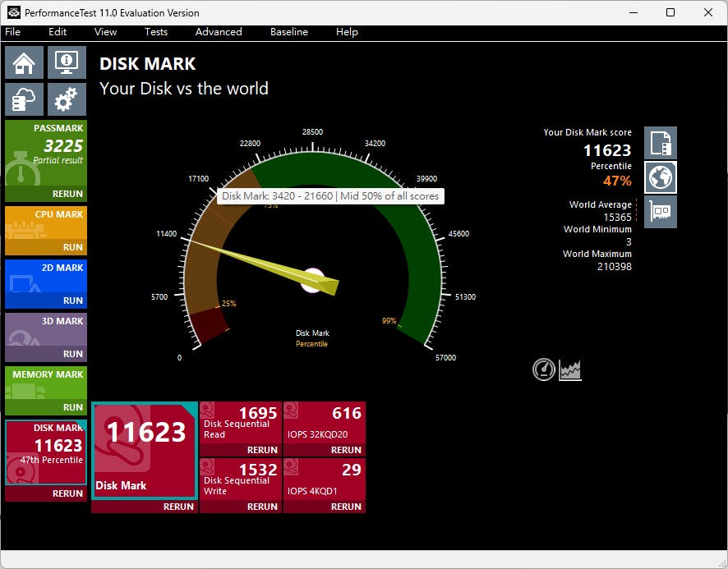
Task: Click the gauge needle center hub
Action: click(312, 280)
